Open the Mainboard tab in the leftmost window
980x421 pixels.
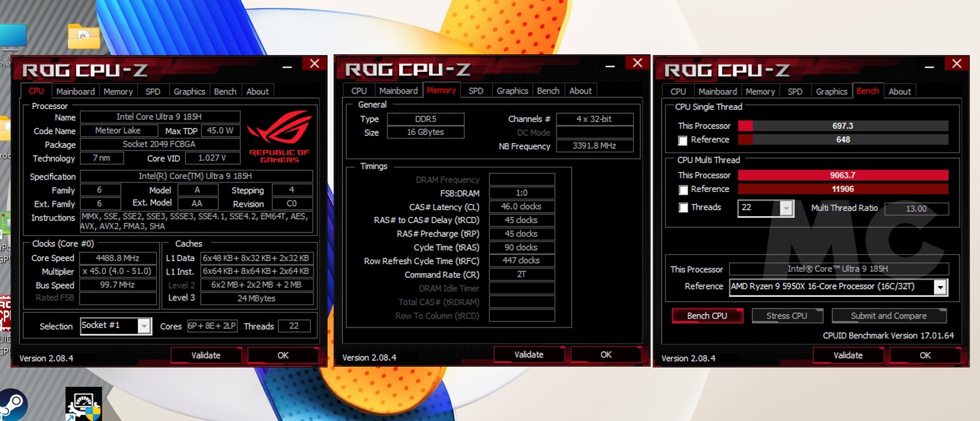(75, 92)
